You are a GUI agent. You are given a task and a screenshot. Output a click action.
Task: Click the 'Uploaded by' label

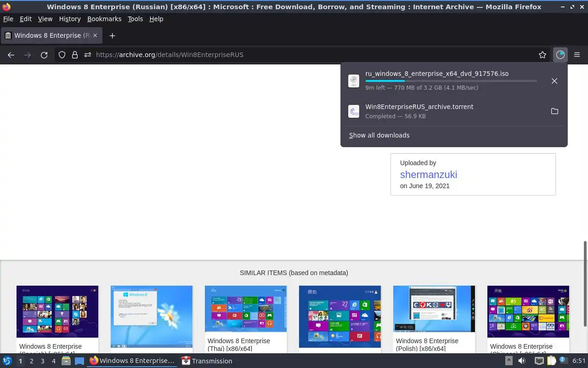418,163
